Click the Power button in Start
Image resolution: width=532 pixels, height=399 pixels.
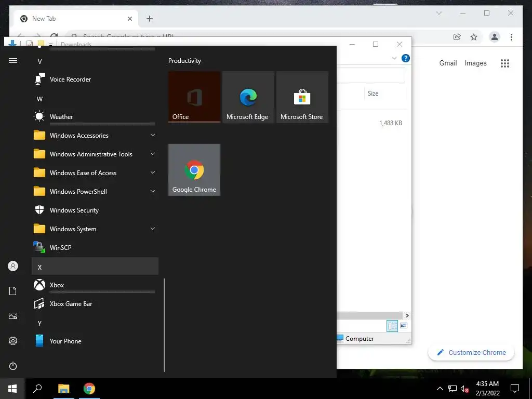(x=13, y=366)
